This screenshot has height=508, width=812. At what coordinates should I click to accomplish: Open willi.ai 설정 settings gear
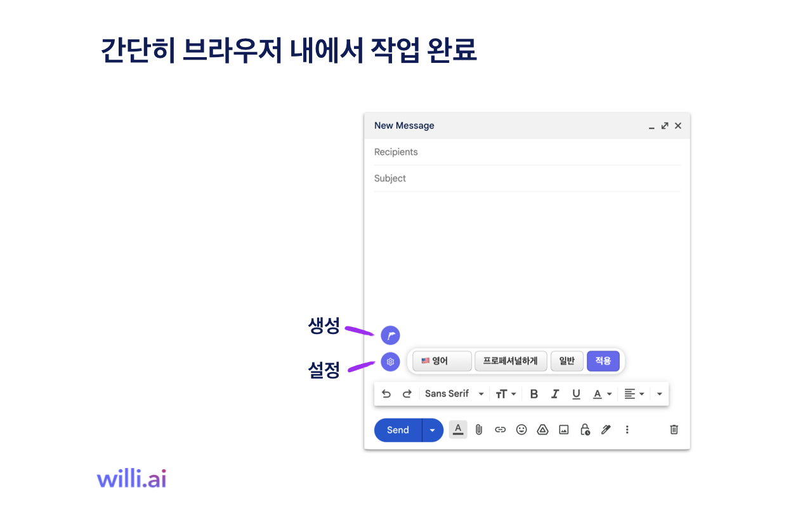390,361
